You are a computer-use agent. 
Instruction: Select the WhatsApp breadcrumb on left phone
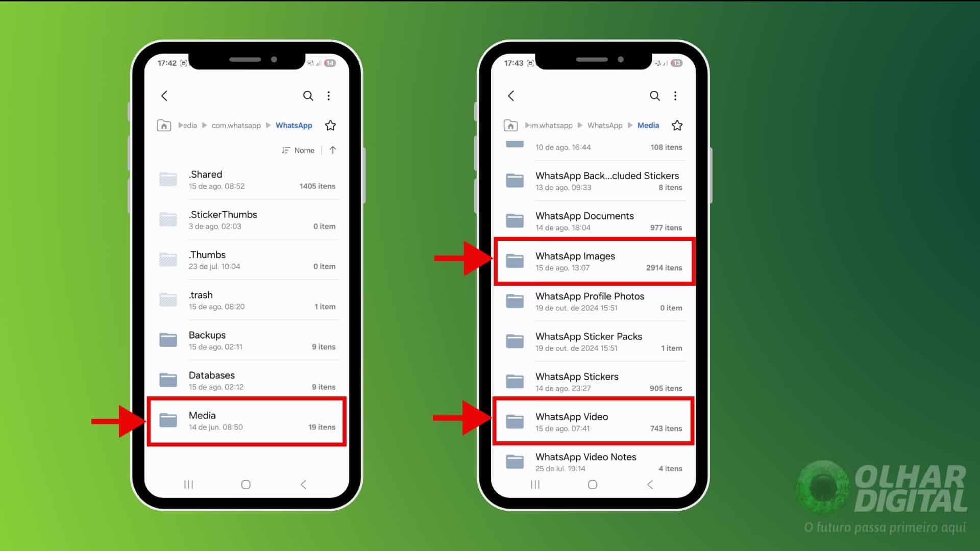pos(294,126)
